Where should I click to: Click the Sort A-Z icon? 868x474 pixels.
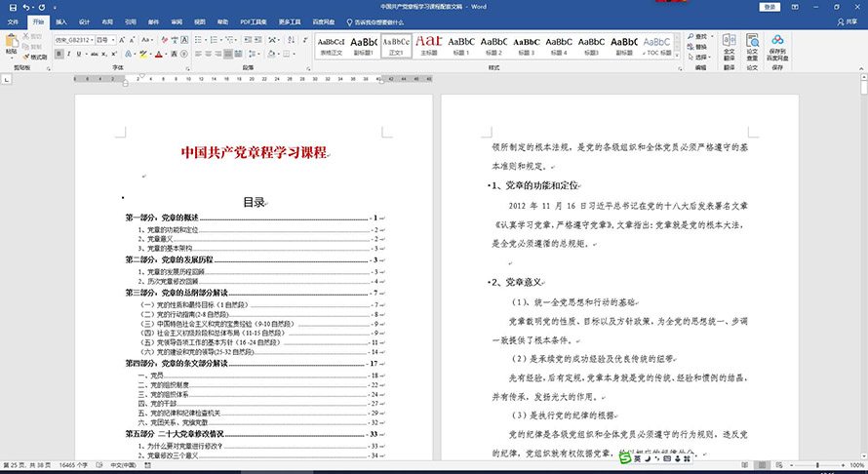[291, 40]
